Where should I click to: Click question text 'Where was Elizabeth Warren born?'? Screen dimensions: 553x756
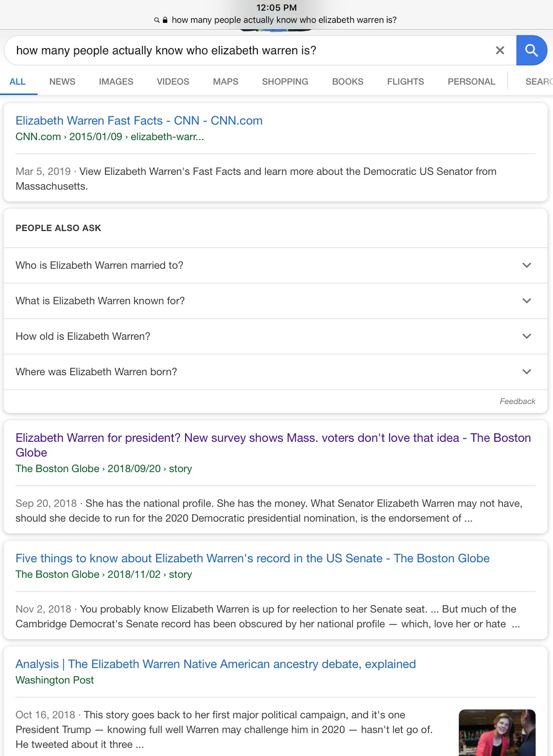click(96, 371)
